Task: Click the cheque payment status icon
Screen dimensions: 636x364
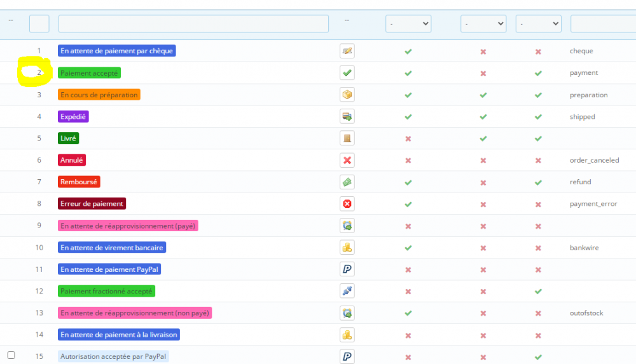Action: (347, 51)
